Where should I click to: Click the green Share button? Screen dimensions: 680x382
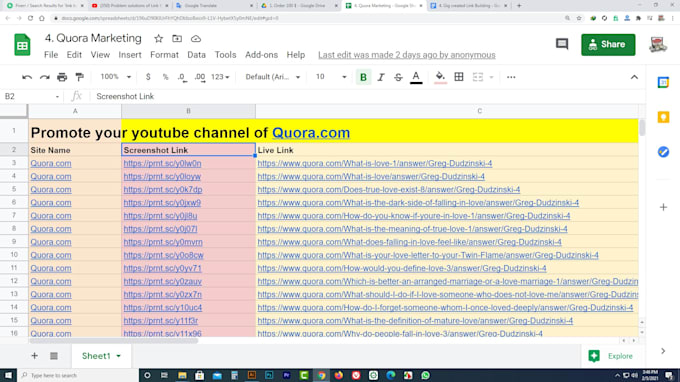pyautogui.click(x=608, y=44)
